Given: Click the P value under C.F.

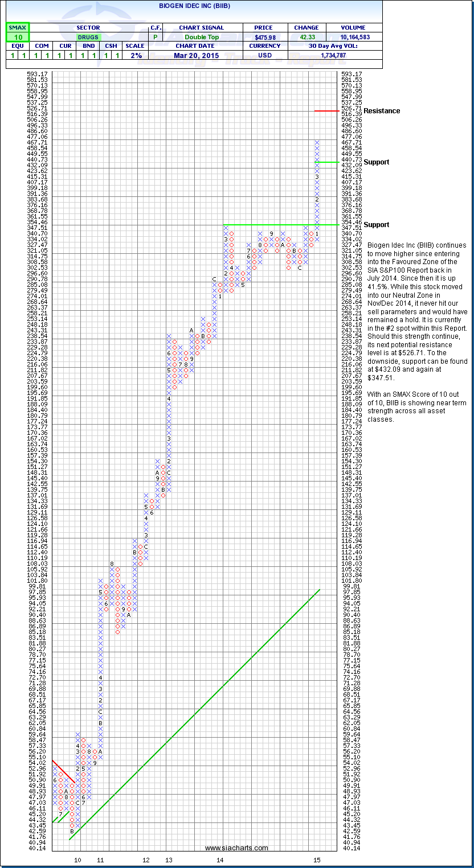Looking at the screenshot, I should click(155, 37).
